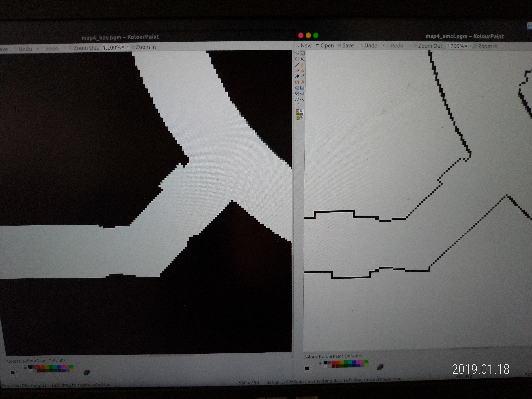Choose the Color Picker eyedropper tool
The width and height of the screenshot is (532, 399).
tap(303, 76)
